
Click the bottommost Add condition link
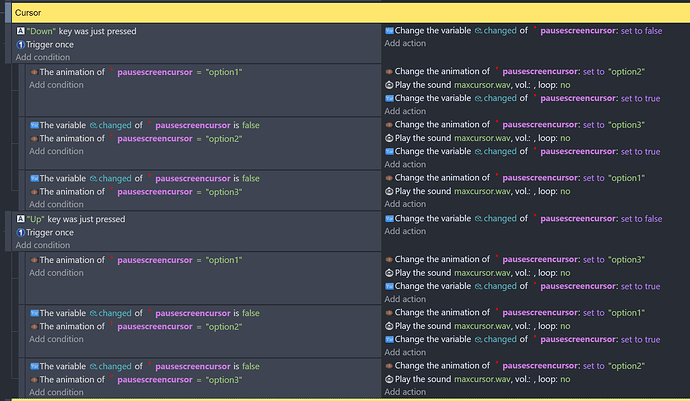point(56,392)
